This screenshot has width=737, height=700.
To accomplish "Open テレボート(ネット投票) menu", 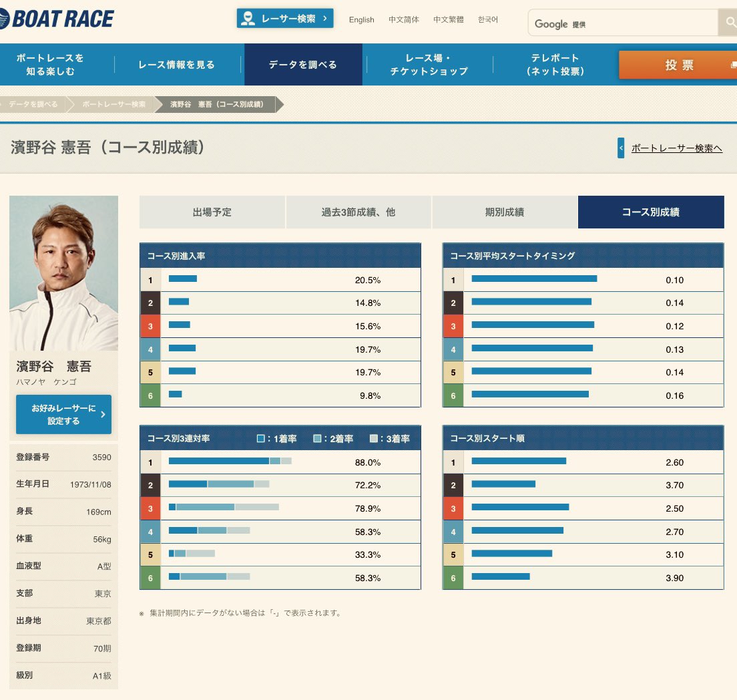I will point(555,64).
